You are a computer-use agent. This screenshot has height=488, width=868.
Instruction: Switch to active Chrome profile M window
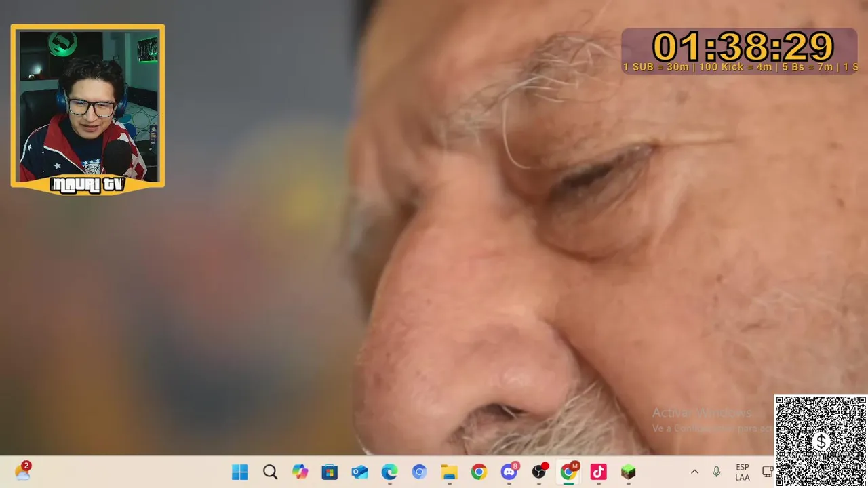(569, 472)
